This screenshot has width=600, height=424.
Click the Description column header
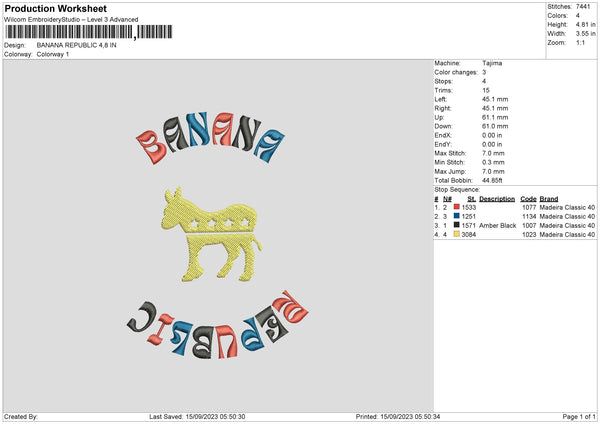coord(497,199)
